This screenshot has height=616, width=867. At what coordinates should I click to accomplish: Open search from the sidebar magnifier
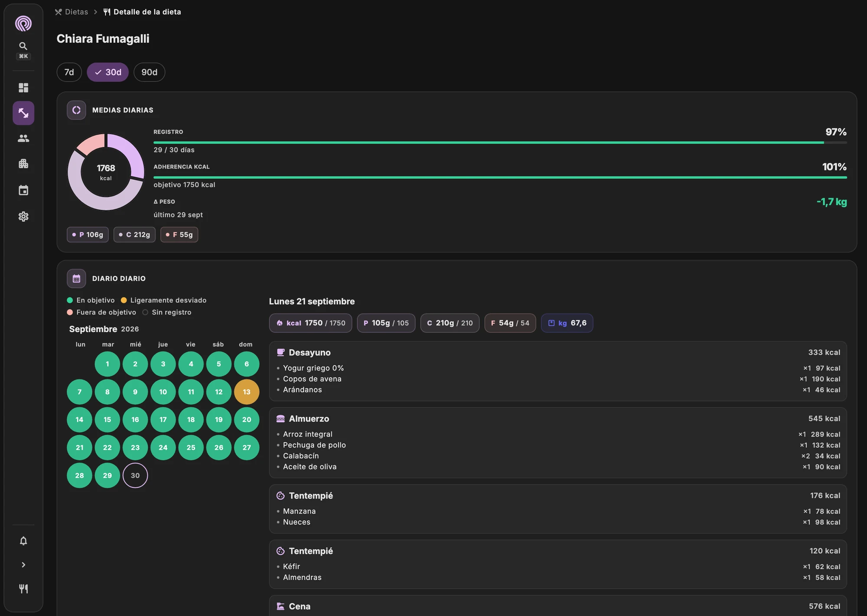[23, 46]
